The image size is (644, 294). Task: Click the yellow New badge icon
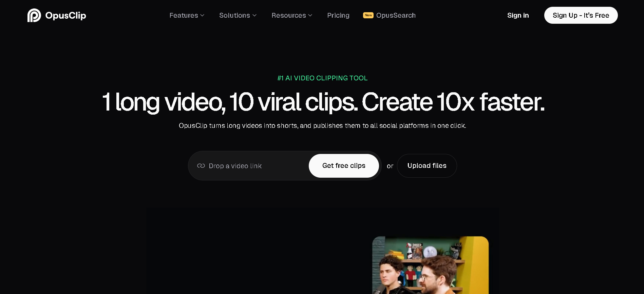pyautogui.click(x=368, y=15)
